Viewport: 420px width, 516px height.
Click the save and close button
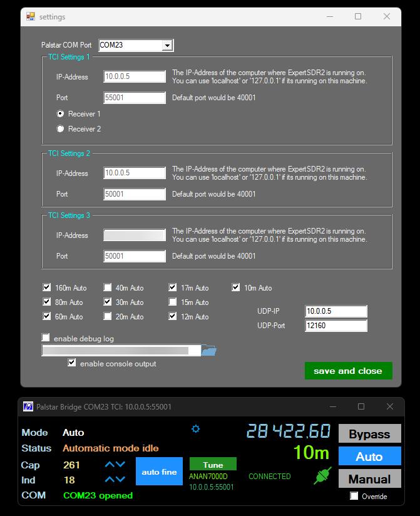click(347, 371)
